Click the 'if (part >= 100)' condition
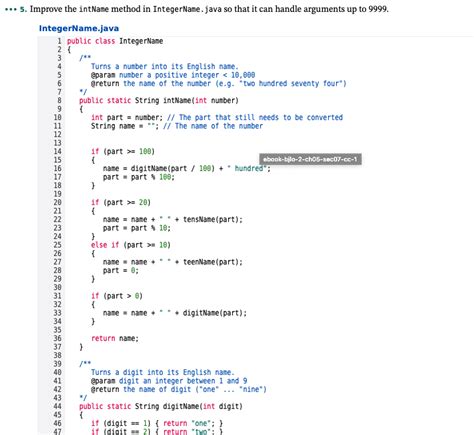 [123, 151]
